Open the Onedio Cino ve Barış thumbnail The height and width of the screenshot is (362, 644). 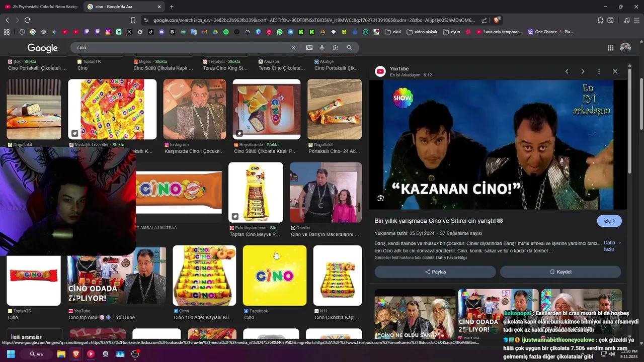(326, 192)
